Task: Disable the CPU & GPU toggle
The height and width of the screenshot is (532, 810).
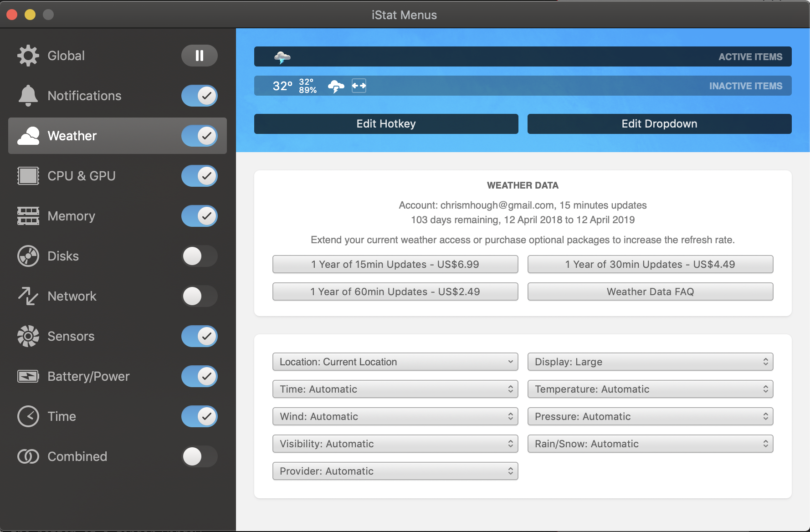Action: [x=200, y=176]
